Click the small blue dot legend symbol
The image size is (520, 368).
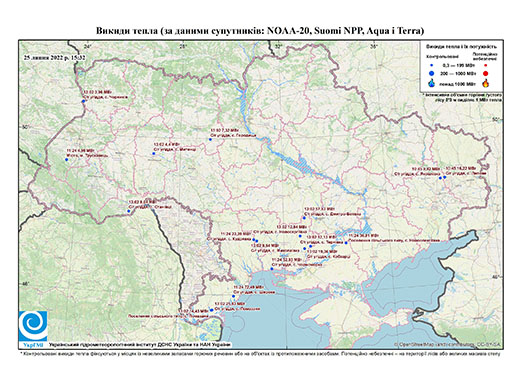tap(432, 65)
